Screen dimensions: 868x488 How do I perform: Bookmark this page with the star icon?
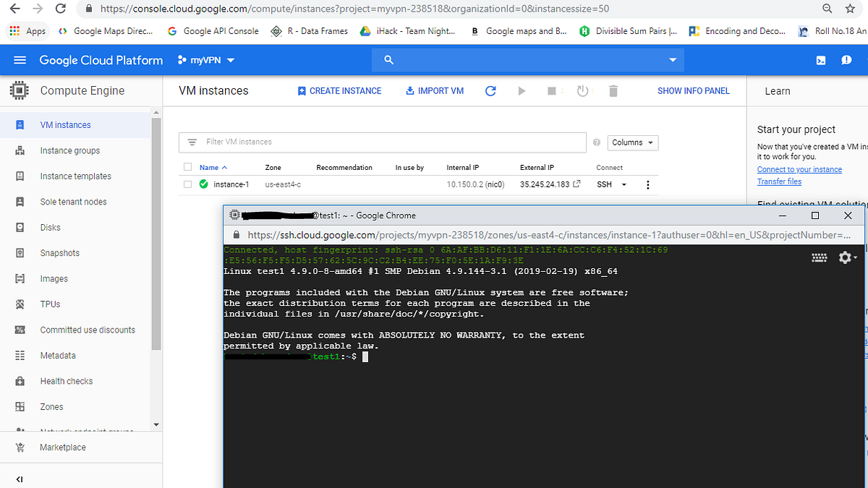coord(850,9)
